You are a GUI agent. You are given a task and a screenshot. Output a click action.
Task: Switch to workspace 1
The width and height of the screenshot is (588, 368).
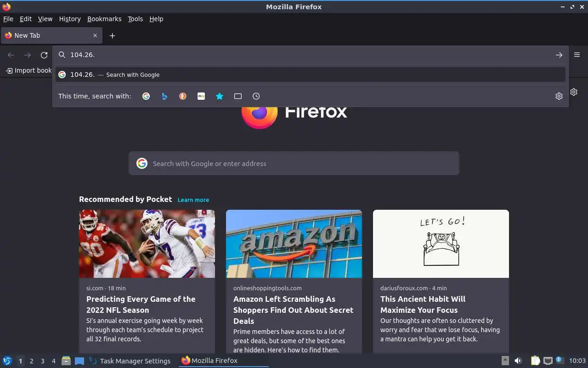coord(20,361)
